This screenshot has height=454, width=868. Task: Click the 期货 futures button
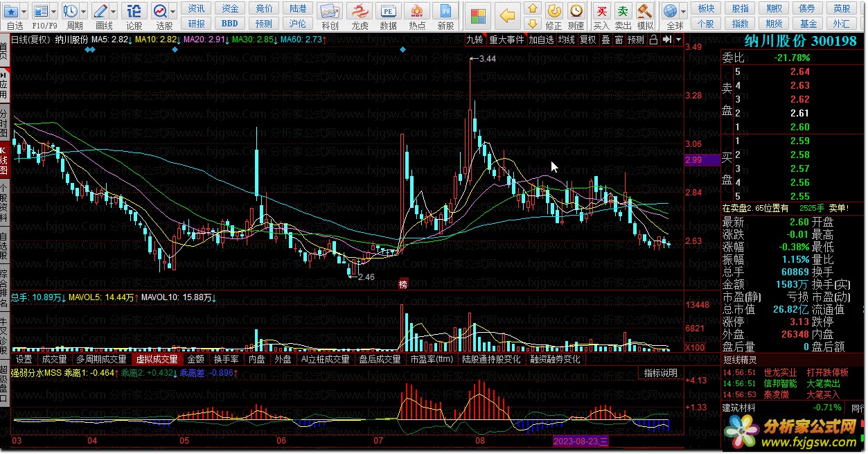pos(774,24)
